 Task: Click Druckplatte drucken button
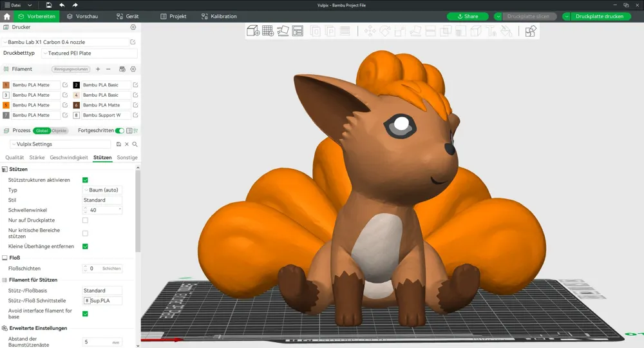[600, 17]
